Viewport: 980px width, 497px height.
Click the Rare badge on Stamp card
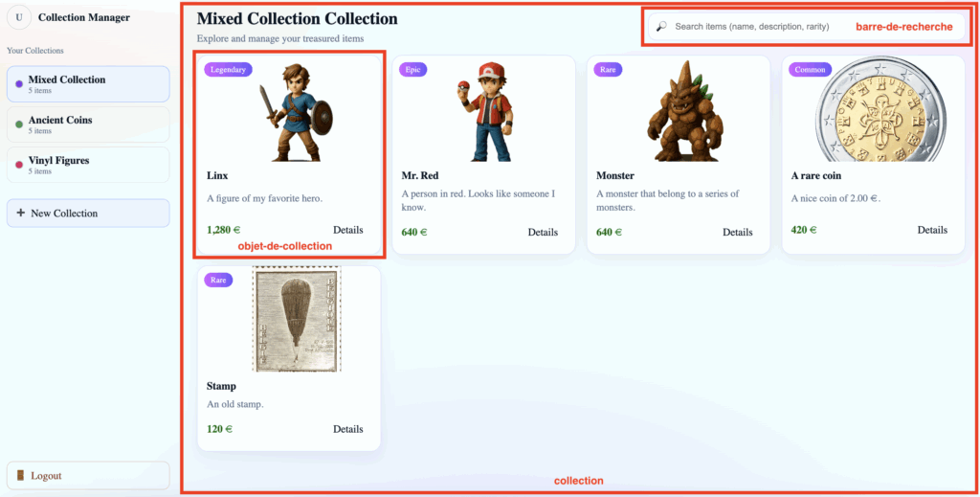[x=217, y=280]
